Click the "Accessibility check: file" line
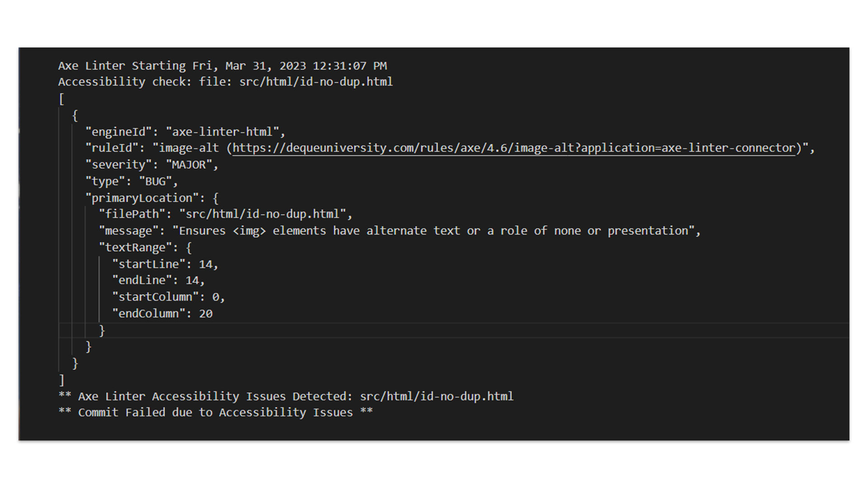Screen dimensions: 868x488 pos(225,82)
